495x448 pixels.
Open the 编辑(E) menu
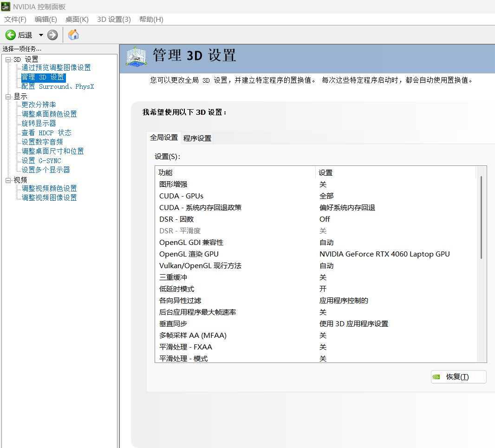pyautogui.click(x=46, y=20)
